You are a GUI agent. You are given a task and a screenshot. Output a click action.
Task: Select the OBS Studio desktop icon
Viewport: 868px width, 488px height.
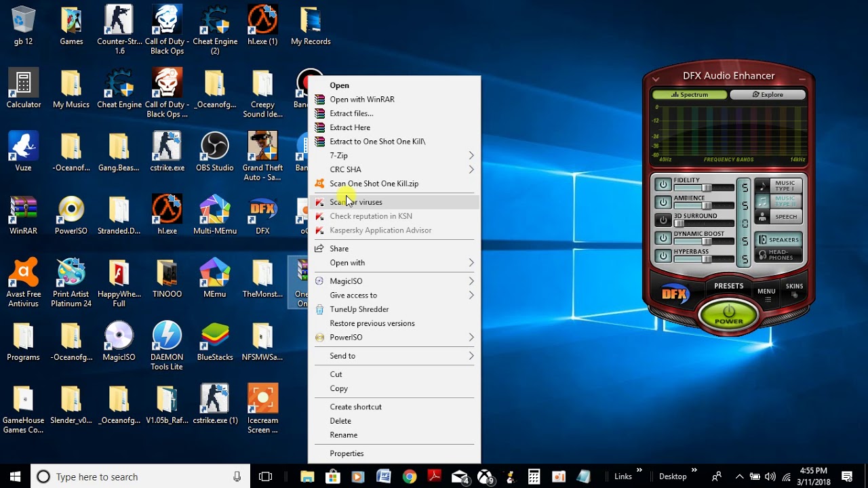214,152
